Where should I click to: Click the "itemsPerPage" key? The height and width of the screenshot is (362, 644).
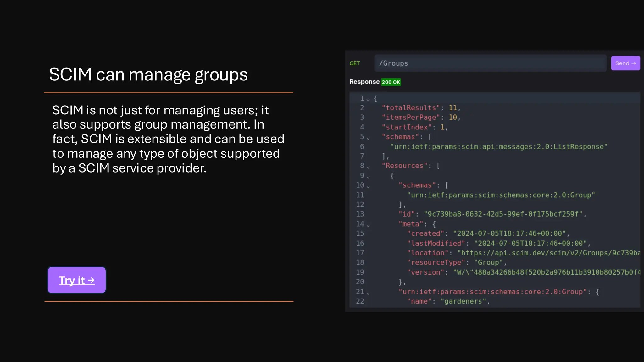pos(411,117)
